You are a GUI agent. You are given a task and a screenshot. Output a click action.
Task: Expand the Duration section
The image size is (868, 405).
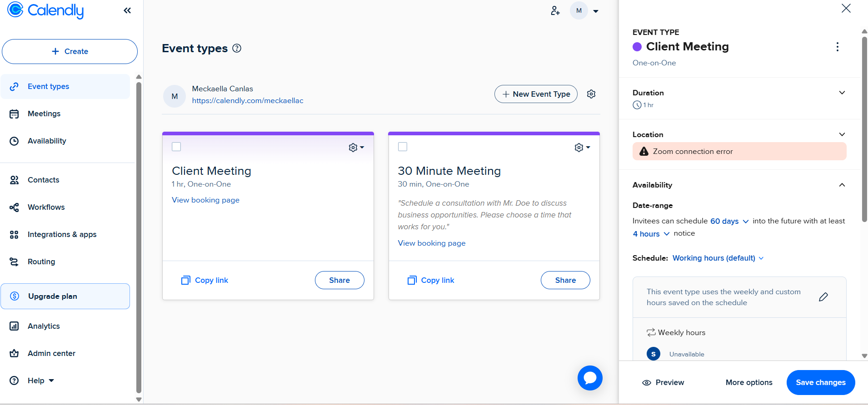pos(842,93)
